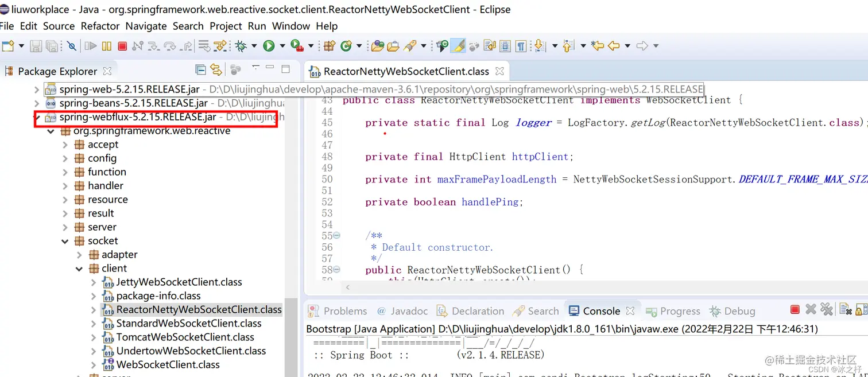The height and width of the screenshot is (377, 868).
Task: Click the New file toolbar icon
Action: pos(8,46)
